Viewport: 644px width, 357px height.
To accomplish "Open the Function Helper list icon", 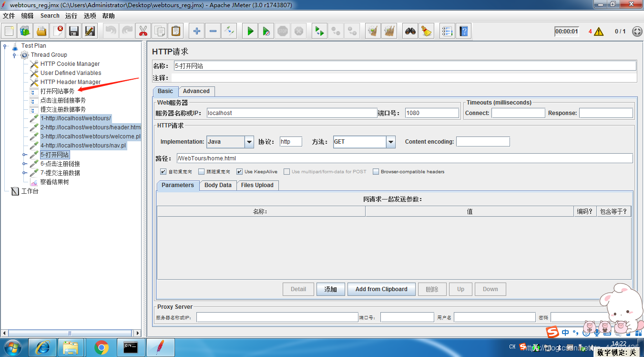I will [x=447, y=31].
